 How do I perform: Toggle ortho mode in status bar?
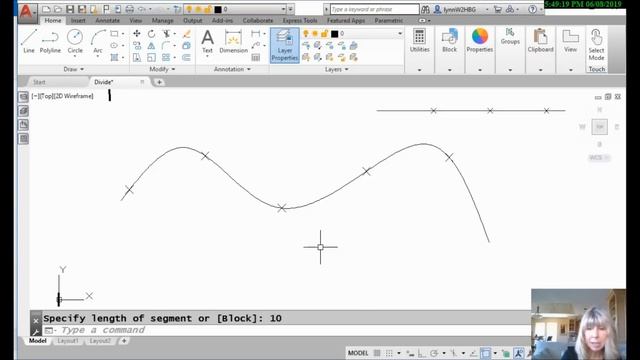click(421, 353)
